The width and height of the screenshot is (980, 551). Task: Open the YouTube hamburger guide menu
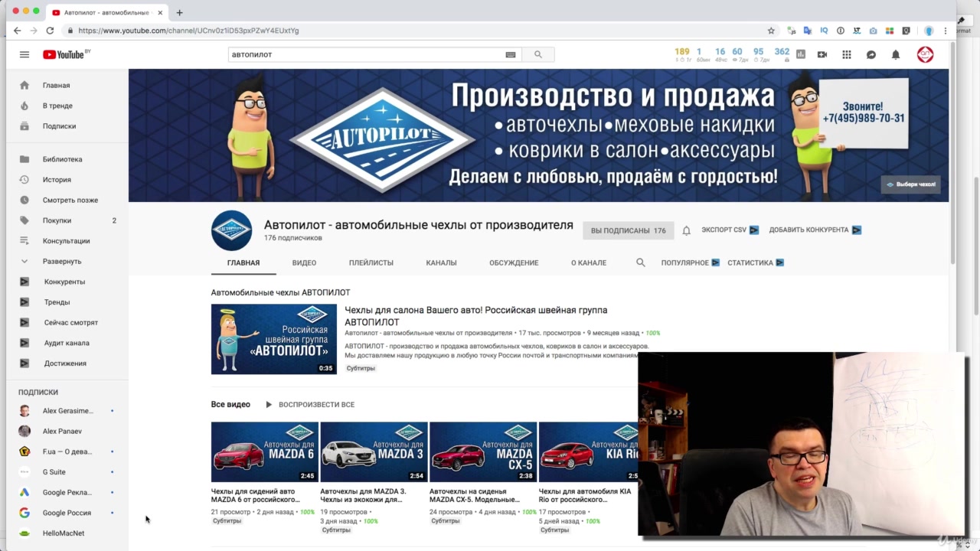[x=24, y=54]
